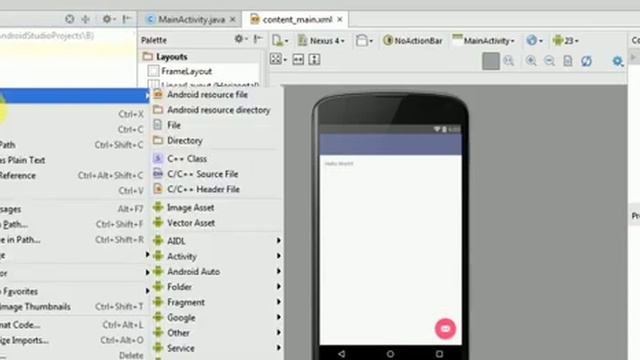The width and height of the screenshot is (640, 360).
Task: Choose Android resource directory option
Action: 217,110
